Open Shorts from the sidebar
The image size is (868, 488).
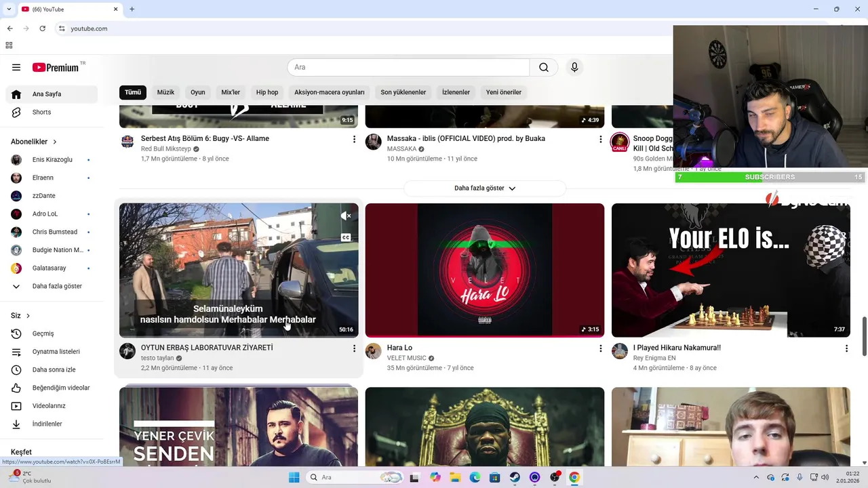tap(52, 112)
